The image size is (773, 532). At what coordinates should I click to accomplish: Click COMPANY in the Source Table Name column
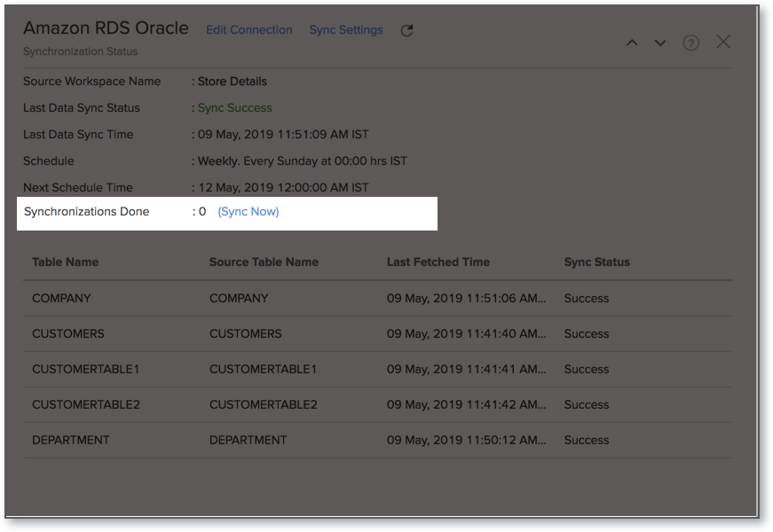(239, 299)
